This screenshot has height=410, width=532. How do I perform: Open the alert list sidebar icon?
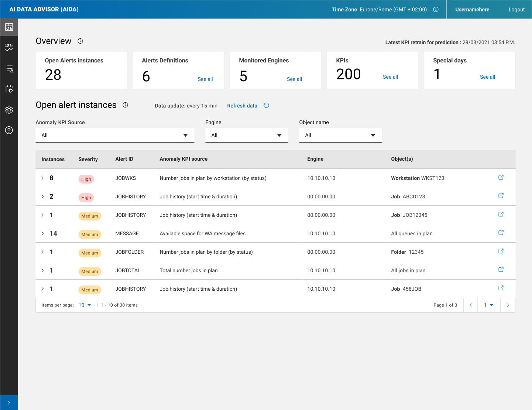click(x=9, y=69)
